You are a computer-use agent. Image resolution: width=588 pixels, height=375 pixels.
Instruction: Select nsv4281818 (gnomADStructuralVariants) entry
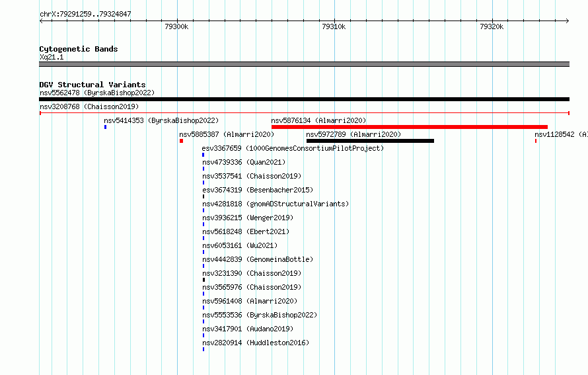(276, 204)
